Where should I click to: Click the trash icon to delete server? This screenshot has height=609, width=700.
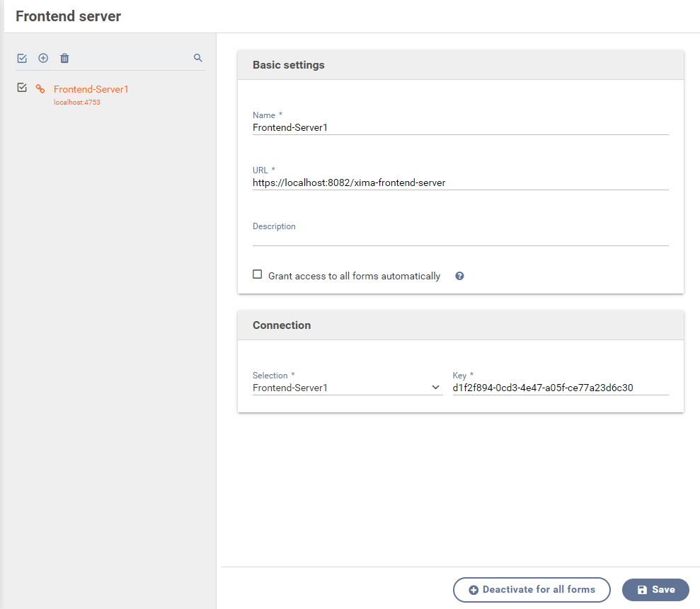tap(64, 58)
